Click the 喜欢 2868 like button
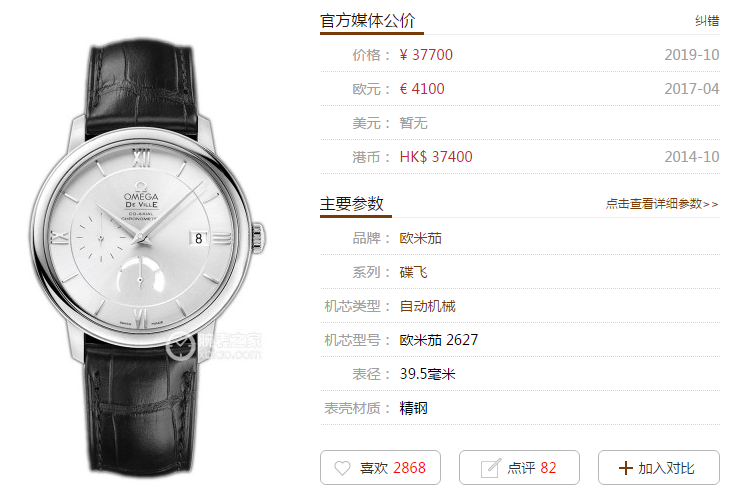Screen dimensions: 744x493 (380, 467)
